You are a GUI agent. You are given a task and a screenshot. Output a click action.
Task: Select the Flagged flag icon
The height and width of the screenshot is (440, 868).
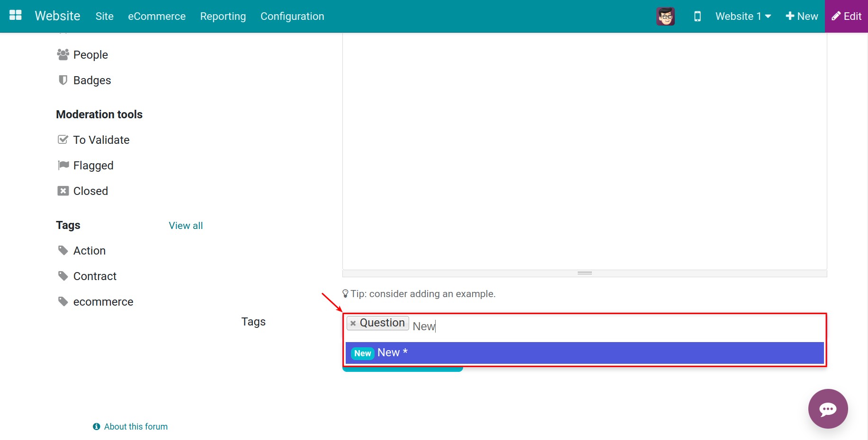tap(63, 165)
